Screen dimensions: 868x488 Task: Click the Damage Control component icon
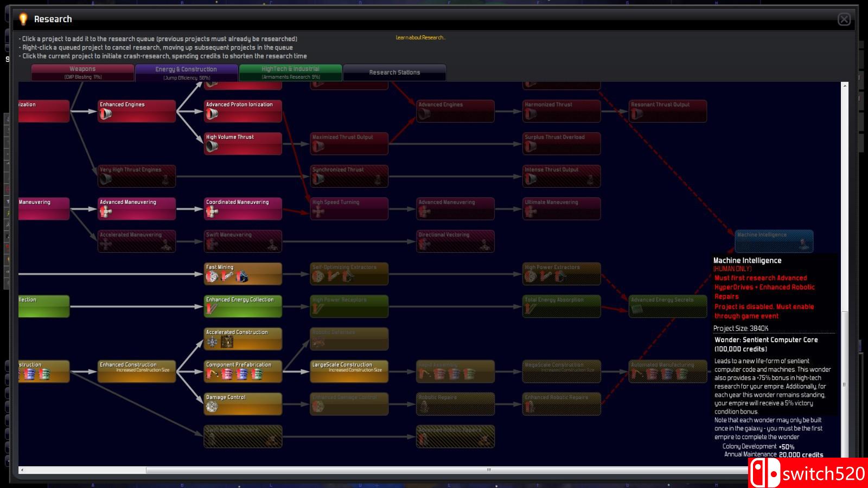212,407
